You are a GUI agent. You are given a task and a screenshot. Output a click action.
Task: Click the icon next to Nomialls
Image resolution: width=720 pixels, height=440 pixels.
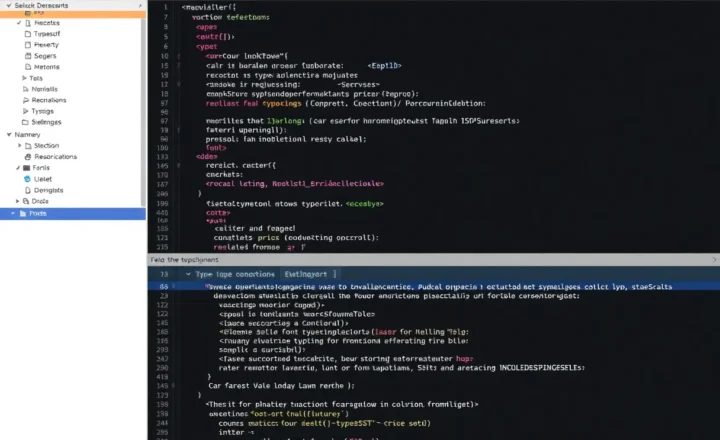pos(25,89)
